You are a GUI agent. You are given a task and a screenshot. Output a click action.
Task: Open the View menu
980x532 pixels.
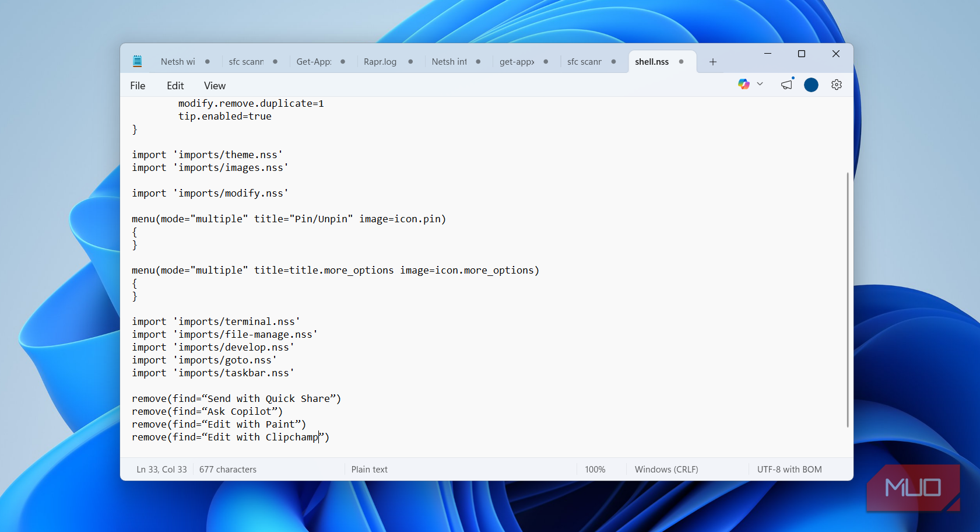point(215,86)
